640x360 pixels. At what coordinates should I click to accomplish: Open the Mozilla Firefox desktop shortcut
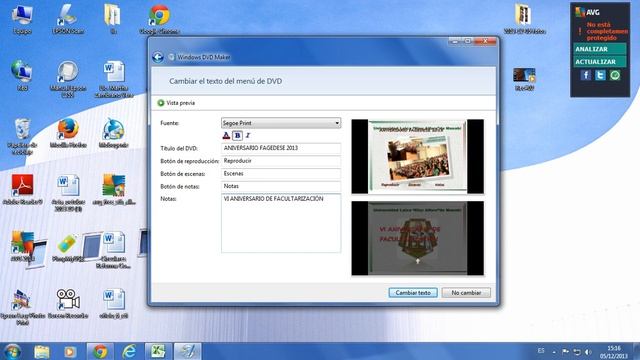tap(68, 133)
